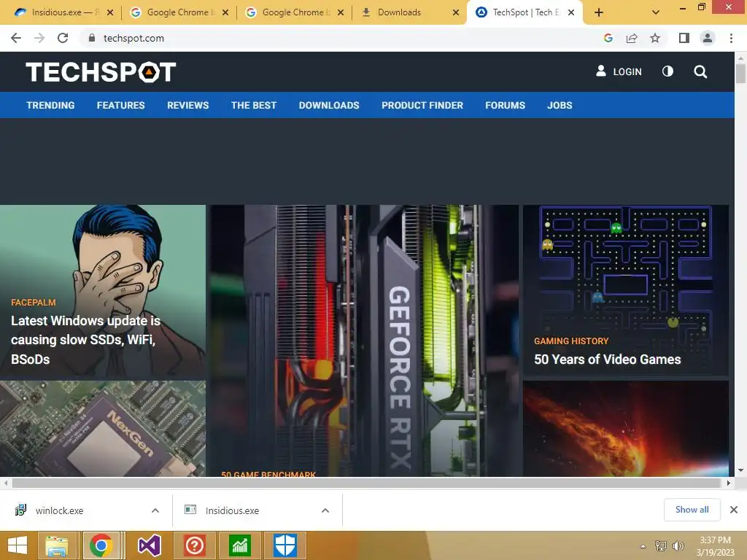Go back using the browser back arrow
The height and width of the screenshot is (560, 747).
click(16, 38)
